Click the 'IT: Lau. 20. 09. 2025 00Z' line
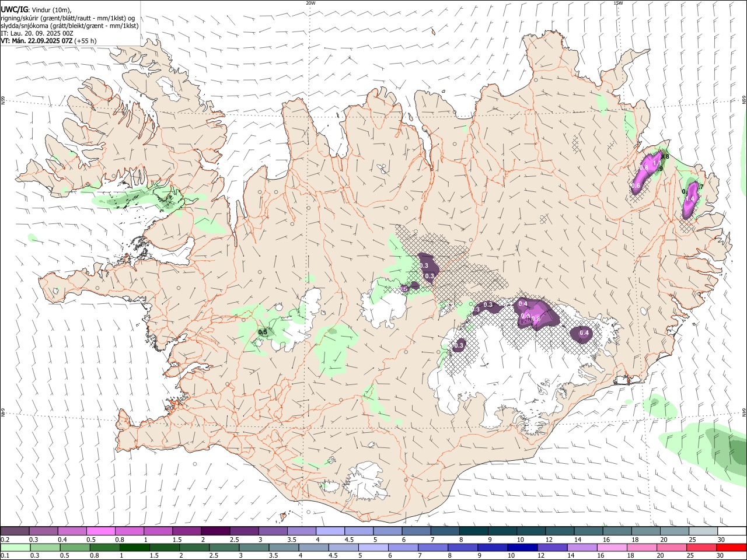747x560 pixels. pos(37,33)
